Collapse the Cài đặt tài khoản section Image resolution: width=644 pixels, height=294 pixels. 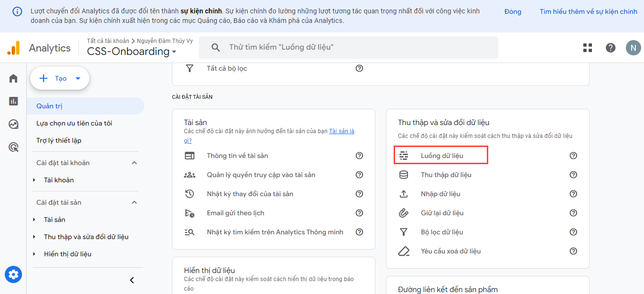tap(134, 163)
